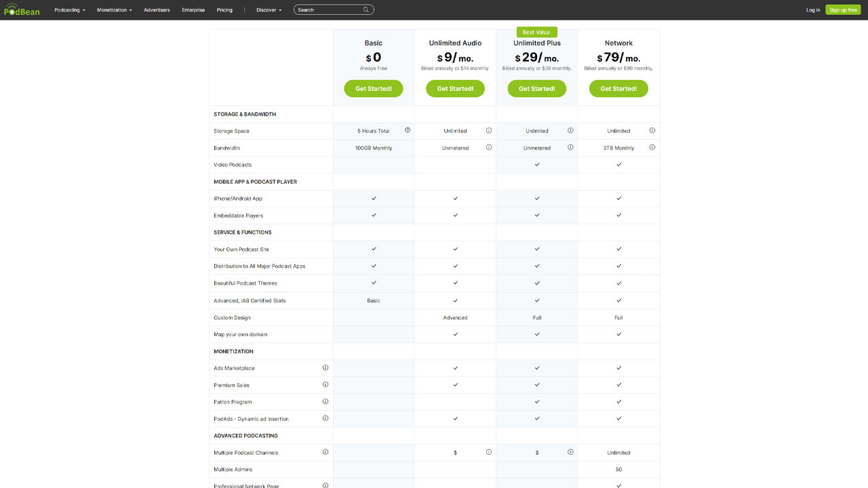This screenshot has height=488, width=868.
Task: Click the MONETIZATION section heading
Action: 233,351
